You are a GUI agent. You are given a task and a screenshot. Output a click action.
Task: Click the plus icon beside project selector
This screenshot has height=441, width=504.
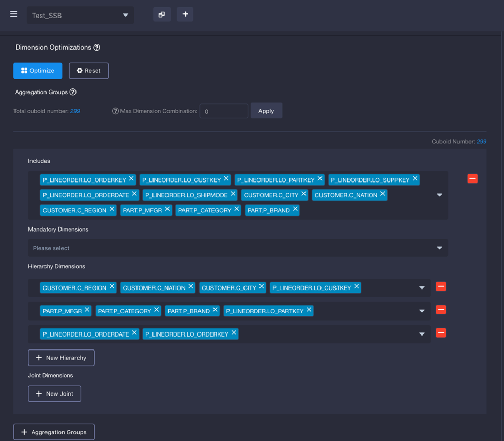coord(185,14)
